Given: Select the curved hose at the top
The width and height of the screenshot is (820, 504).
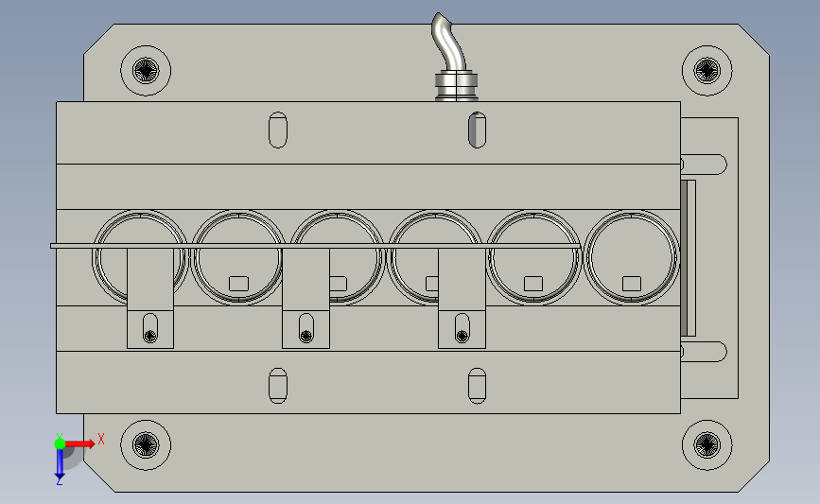Looking at the screenshot, I should click(448, 43).
